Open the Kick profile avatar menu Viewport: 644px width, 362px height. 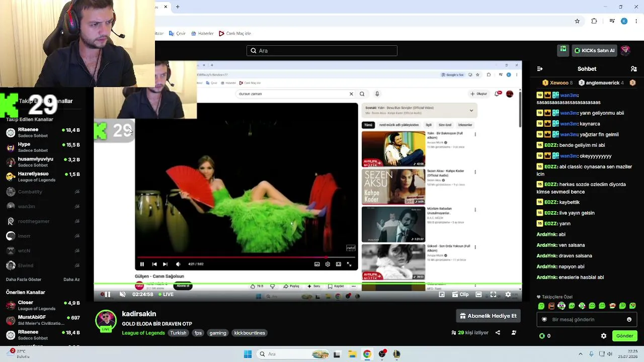click(625, 50)
